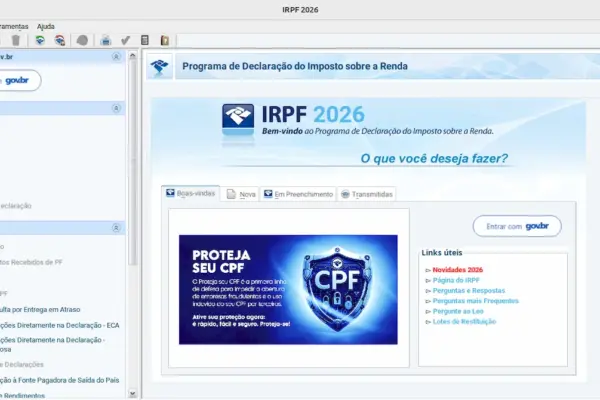Collapse the sidebar section listing Multa por Entrega em Atraso
Viewport: 600px width, 400px height.
click(116, 228)
